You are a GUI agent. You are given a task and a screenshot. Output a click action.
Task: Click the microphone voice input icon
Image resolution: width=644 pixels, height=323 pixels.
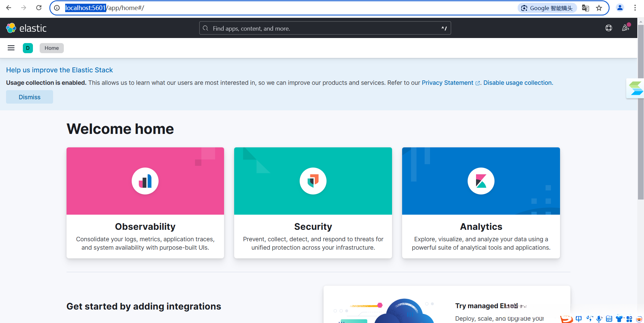click(x=599, y=319)
